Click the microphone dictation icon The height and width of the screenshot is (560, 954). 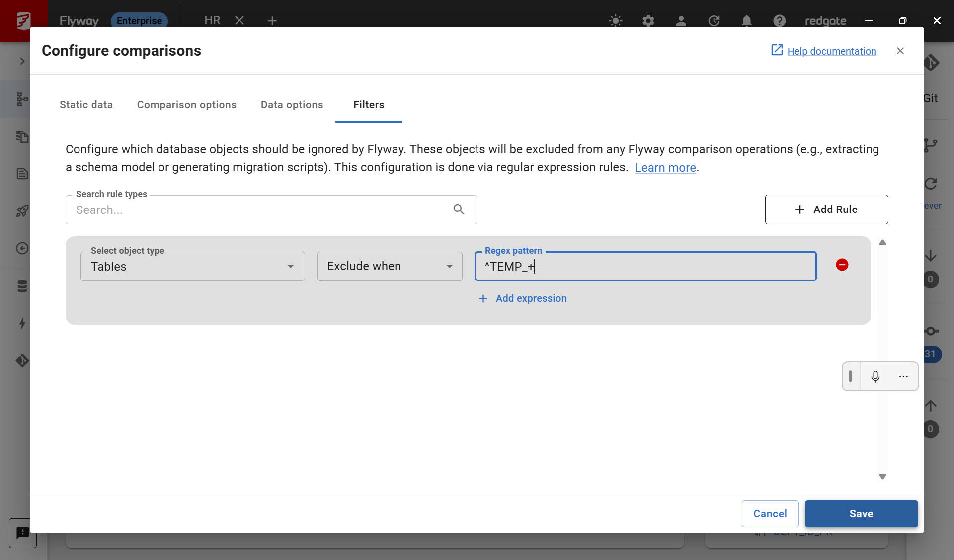click(875, 377)
